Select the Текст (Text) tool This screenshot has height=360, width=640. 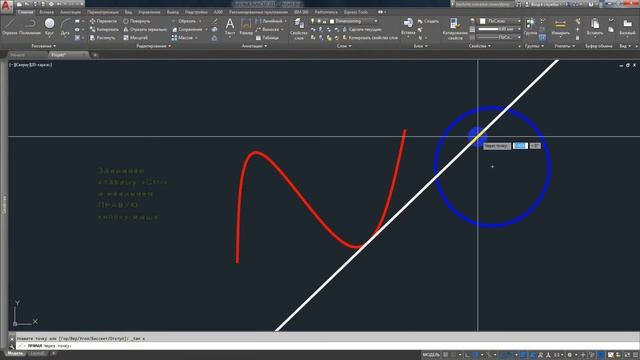click(x=230, y=27)
